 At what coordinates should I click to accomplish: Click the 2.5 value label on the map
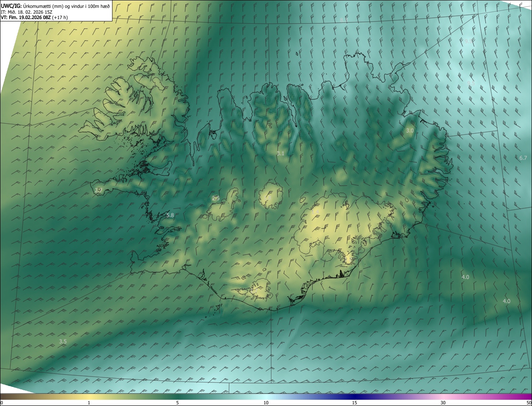click(216, 198)
